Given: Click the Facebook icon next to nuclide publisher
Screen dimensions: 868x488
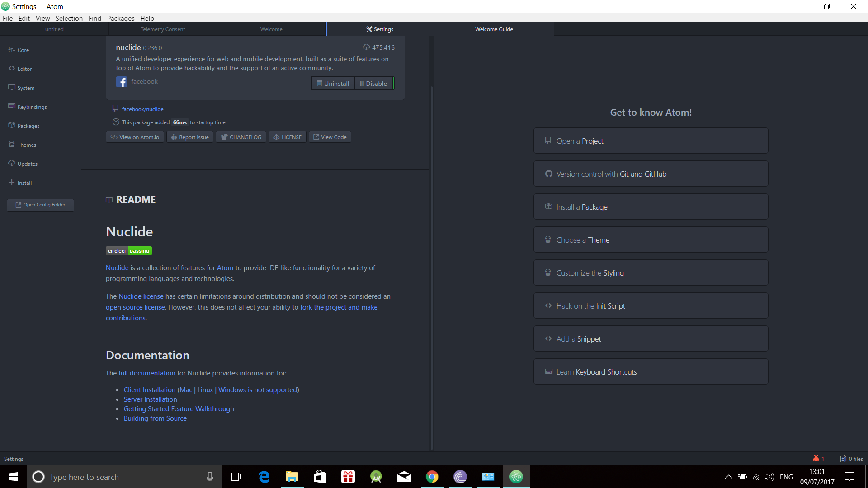Looking at the screenshot, I should coord(121,82).
